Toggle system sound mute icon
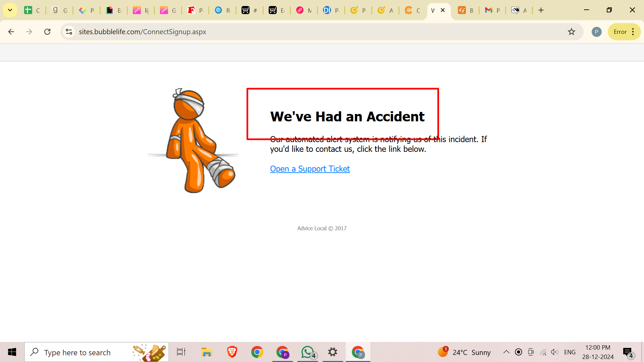 (554, 352)
